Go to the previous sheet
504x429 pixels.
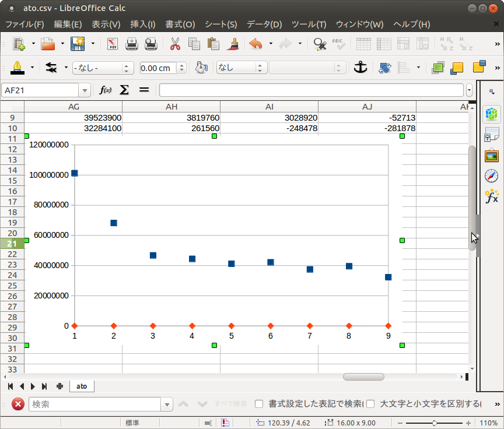pyautogui.click(x=22, y=386)
